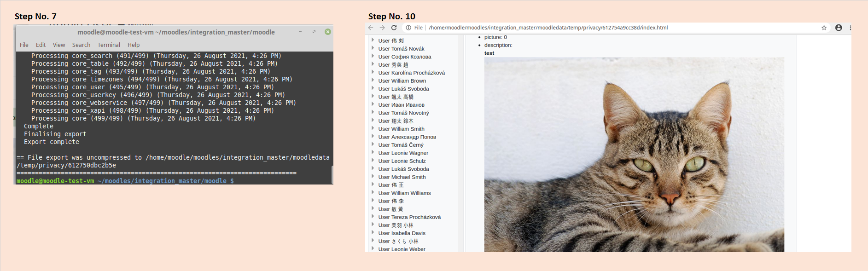This screenshot has height=271, width=868.
Task: Expand the User Tomáš Novotný node
Action: coord(373,113)
